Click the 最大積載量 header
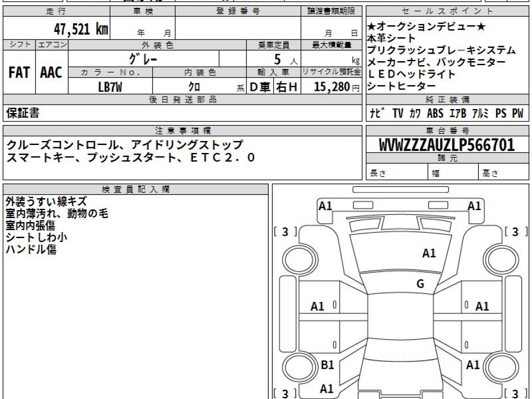 (x=331, y=45)
